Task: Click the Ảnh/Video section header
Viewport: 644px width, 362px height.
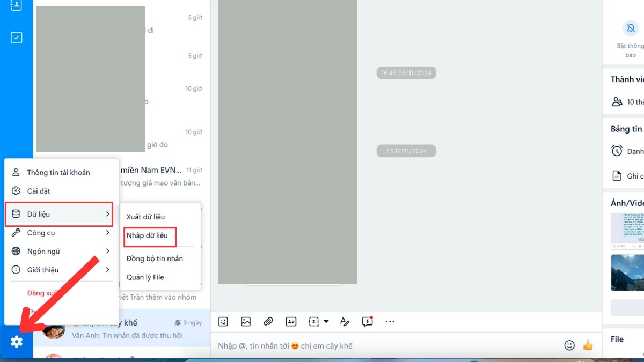Action: pos(627,203)
